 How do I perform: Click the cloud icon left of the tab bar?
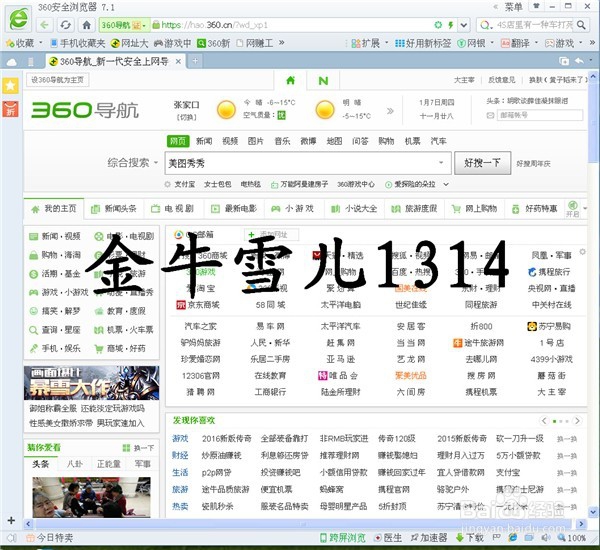(11, 62)
